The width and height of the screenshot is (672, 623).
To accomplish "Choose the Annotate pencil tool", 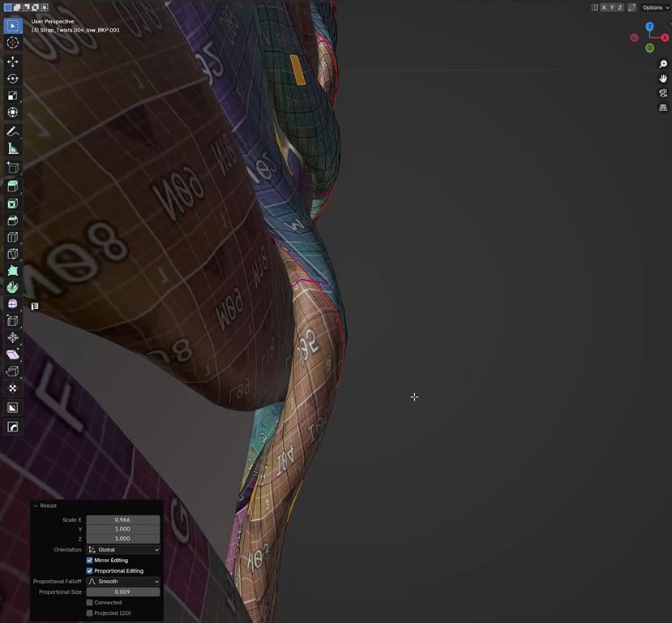I will click(x=12, y=131).
